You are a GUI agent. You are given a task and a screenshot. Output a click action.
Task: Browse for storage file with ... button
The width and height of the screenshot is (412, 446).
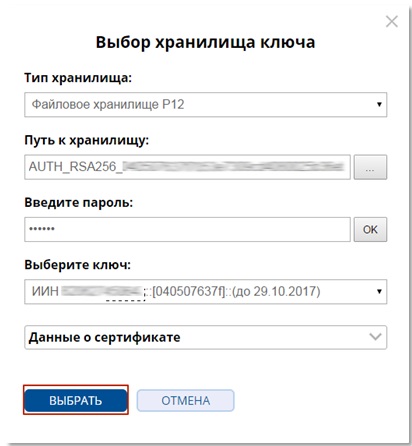pyautogui.click(x=370, y=167)
